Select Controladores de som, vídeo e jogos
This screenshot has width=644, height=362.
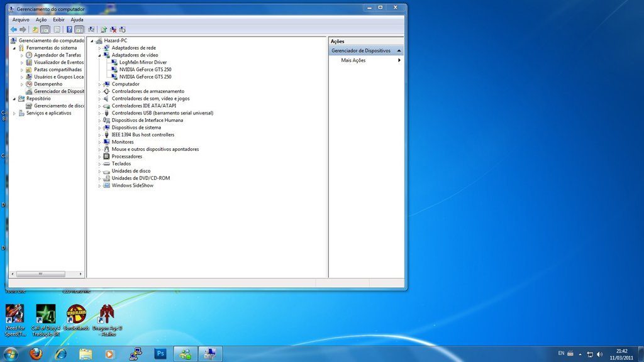click(x=151, y=99)
